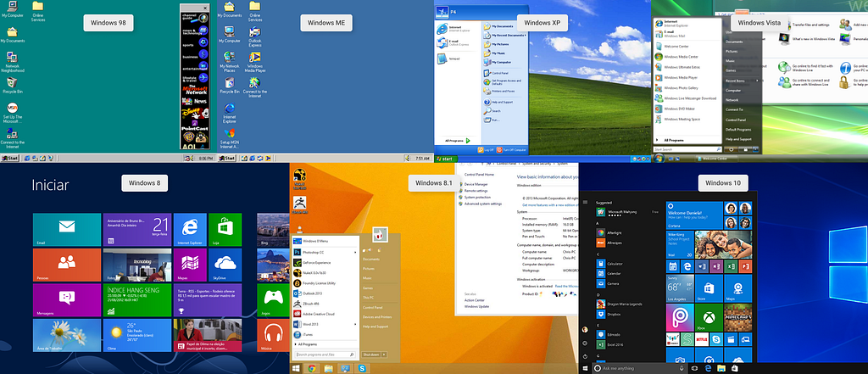The width and height of the screenshot is (868, 374).
Task: Select sports channel in channel bar
Action: [195, 42]
